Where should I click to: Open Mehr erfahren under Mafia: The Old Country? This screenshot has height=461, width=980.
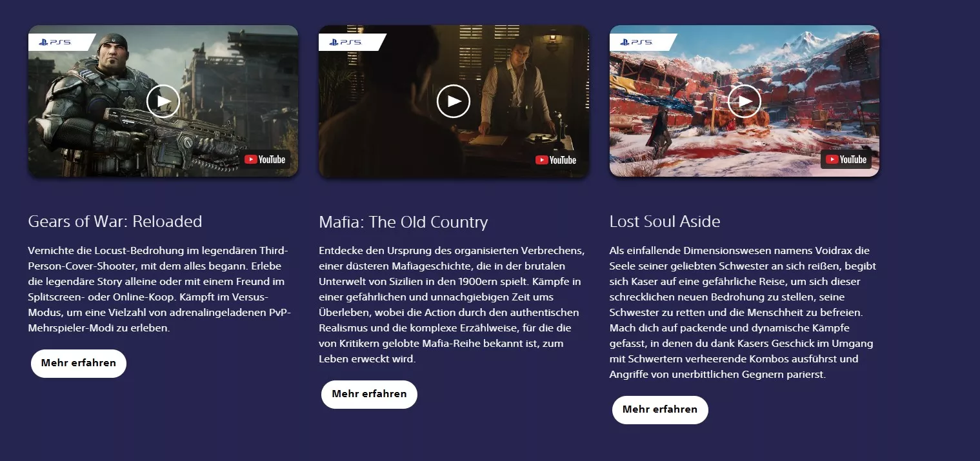pos(369,394)
